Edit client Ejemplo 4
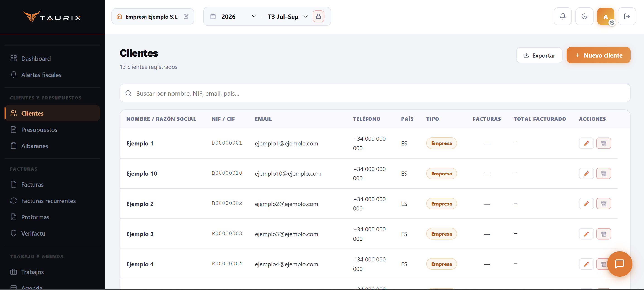The height and width of the screenshot is (290, 644). pyautogui.click(x=586, y=264)
